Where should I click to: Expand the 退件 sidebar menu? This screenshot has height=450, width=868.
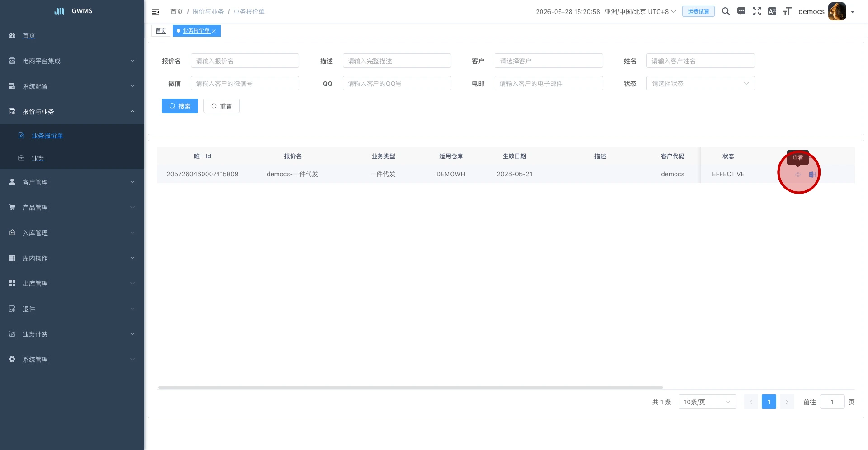pyautogui.click(x=72, y=308)
